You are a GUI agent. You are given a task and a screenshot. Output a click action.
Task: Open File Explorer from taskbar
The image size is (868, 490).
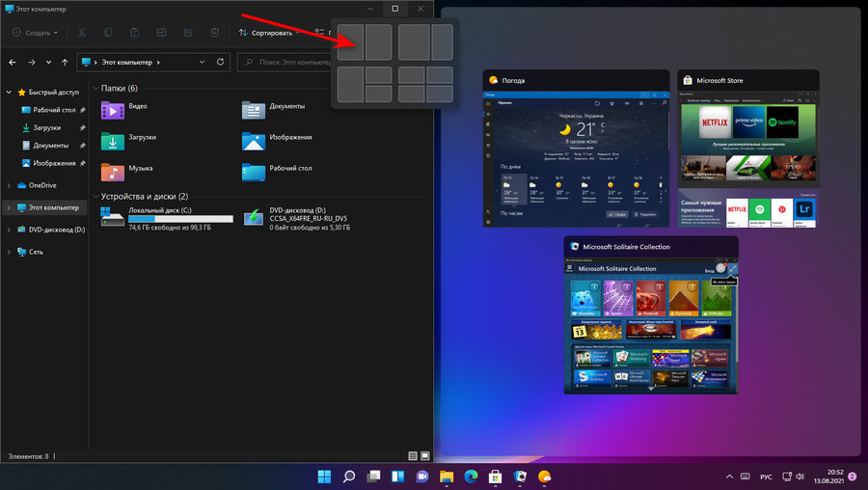447,476
